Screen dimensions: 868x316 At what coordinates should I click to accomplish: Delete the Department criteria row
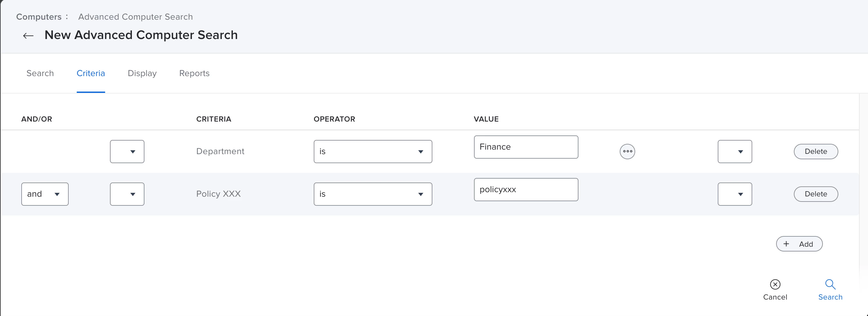point(816,152)
